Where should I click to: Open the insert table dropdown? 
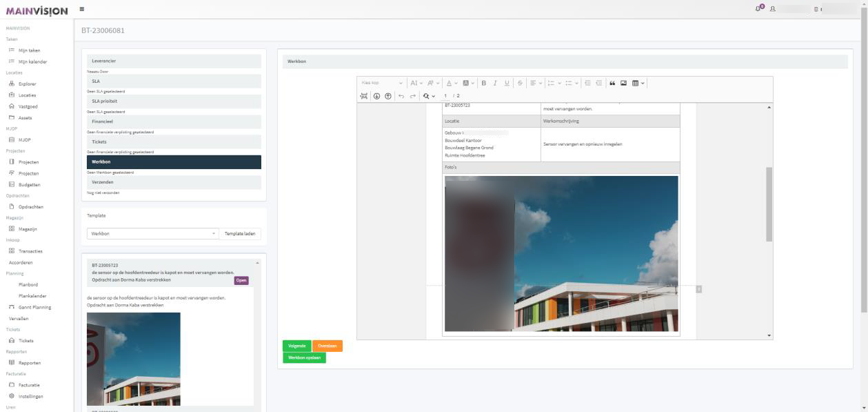[638, 83]
